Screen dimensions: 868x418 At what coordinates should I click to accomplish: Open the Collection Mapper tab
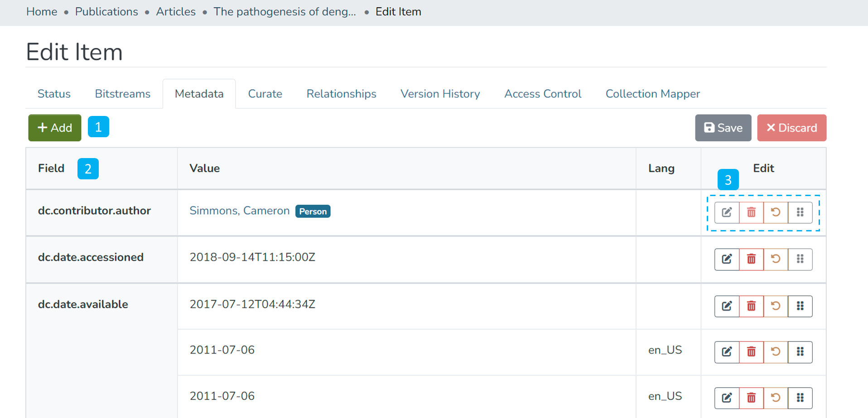point(652,94)
